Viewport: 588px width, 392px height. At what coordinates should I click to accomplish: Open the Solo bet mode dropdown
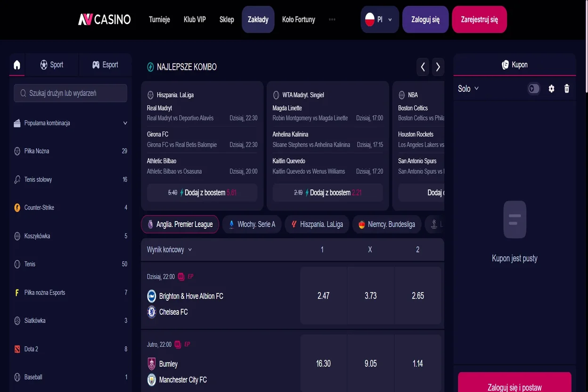(468, 89)
